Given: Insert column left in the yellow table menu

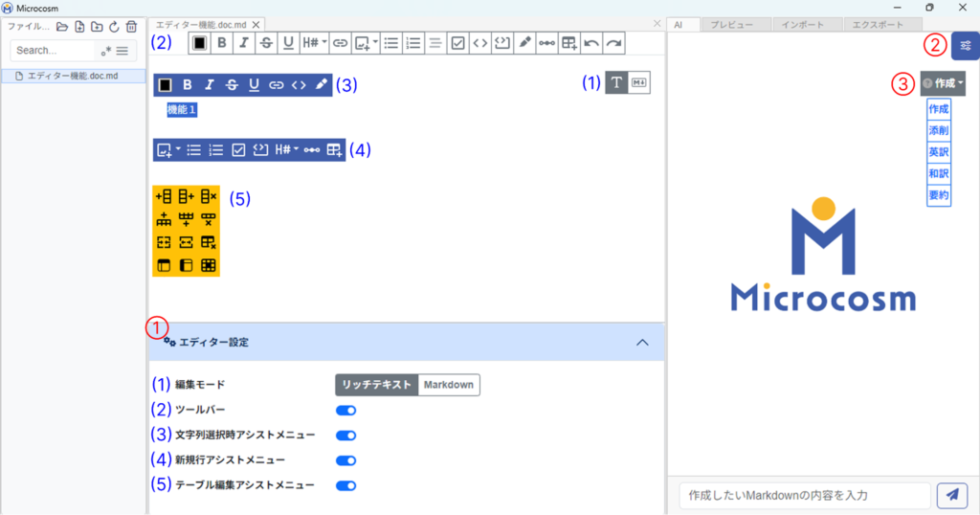Looking at the screenshot, I should coord(164,196).
